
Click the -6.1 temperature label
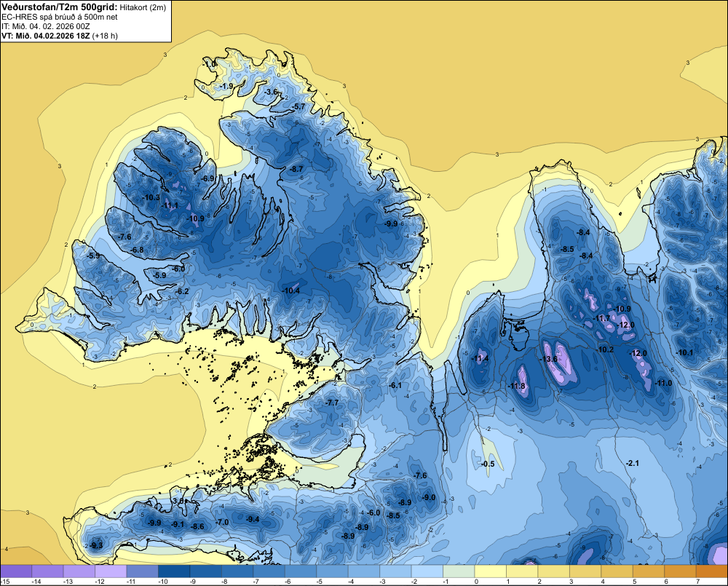395,385
